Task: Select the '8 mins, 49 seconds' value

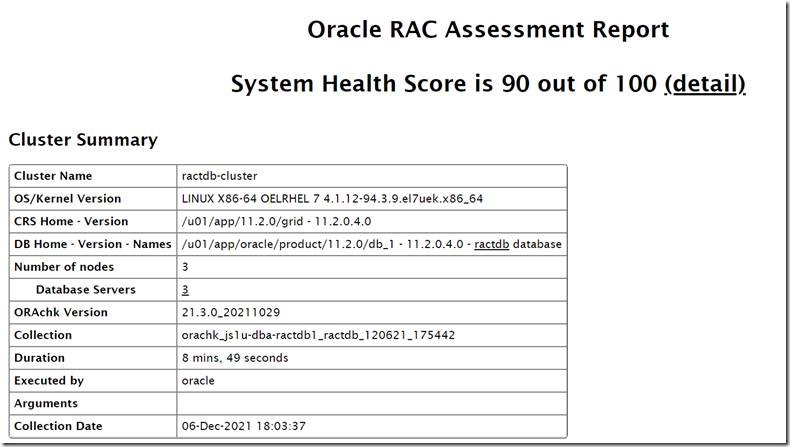Action: (x=235, y=358)
